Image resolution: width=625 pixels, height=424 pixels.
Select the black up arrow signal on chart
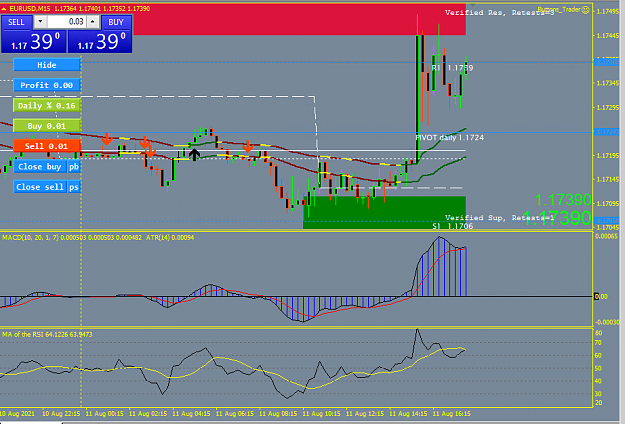(x=194, y=155)
